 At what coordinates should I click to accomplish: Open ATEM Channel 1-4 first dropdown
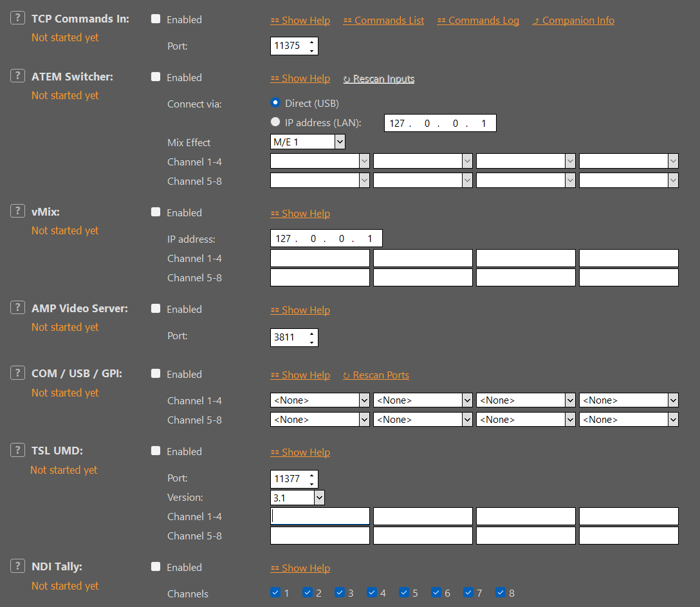pos(320,161)
